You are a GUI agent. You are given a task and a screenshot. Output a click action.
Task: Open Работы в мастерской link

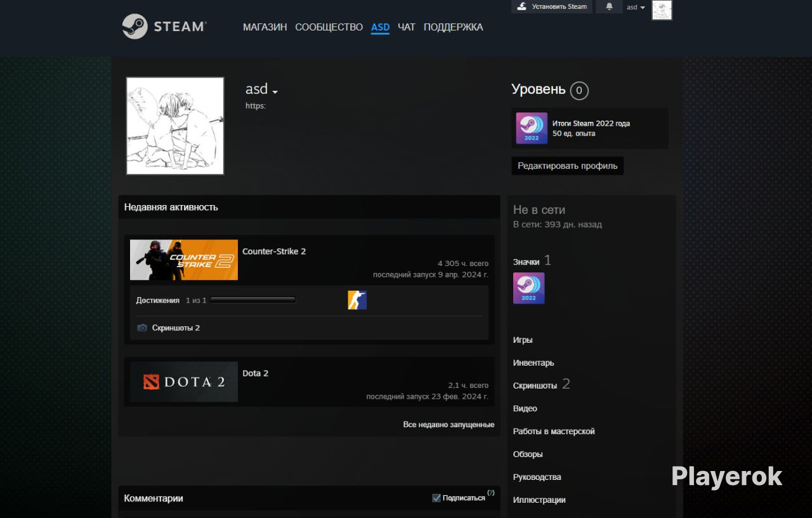(x=554, y=432)
